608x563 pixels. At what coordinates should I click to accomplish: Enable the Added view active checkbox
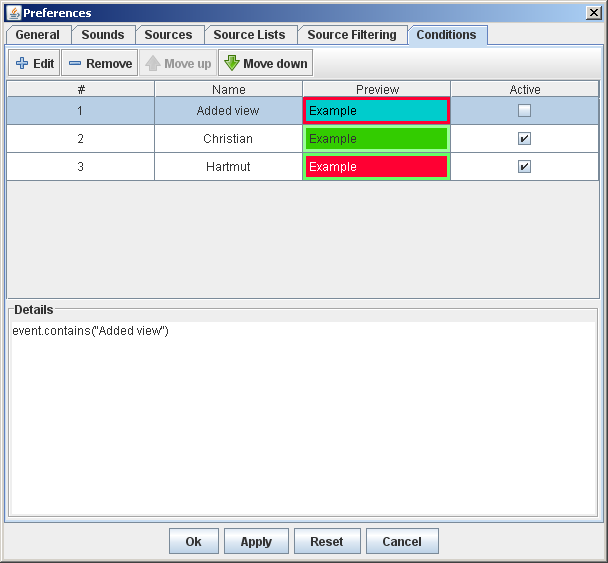524,111
